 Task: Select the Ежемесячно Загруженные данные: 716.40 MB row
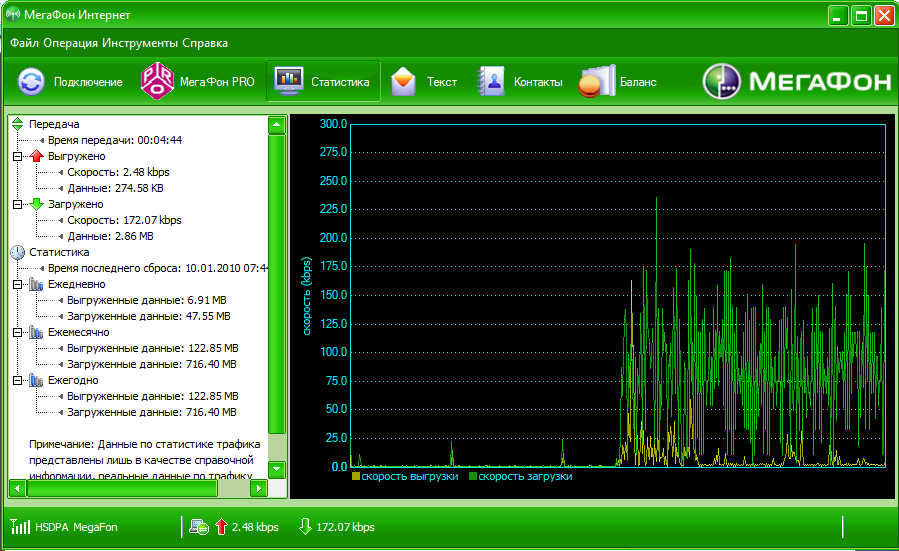[151, 365]
